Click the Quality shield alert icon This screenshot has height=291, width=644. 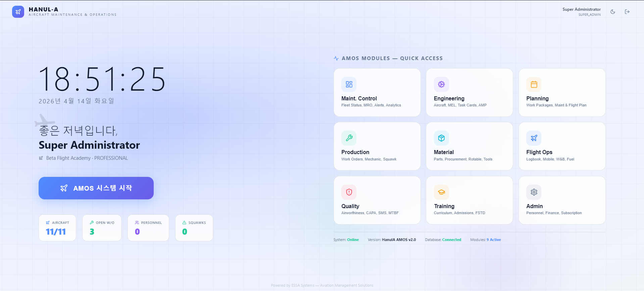click(349, 192)
